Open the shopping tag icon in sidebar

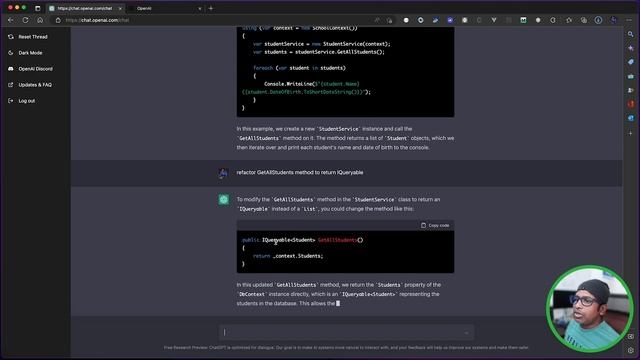click(631, 62)
